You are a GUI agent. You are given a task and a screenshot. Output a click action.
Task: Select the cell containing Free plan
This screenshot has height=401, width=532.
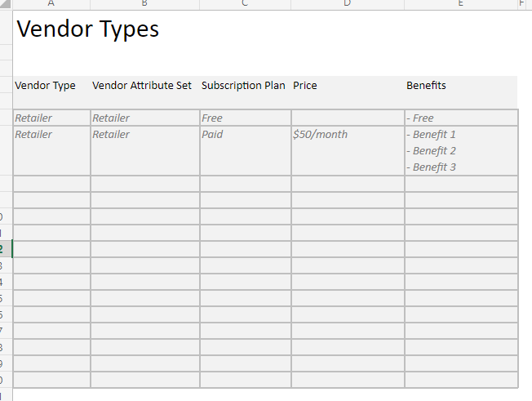pos(246,118)
